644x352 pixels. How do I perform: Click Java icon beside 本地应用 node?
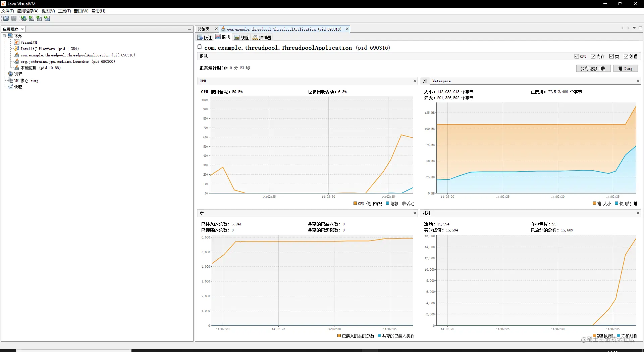[17, 68]
